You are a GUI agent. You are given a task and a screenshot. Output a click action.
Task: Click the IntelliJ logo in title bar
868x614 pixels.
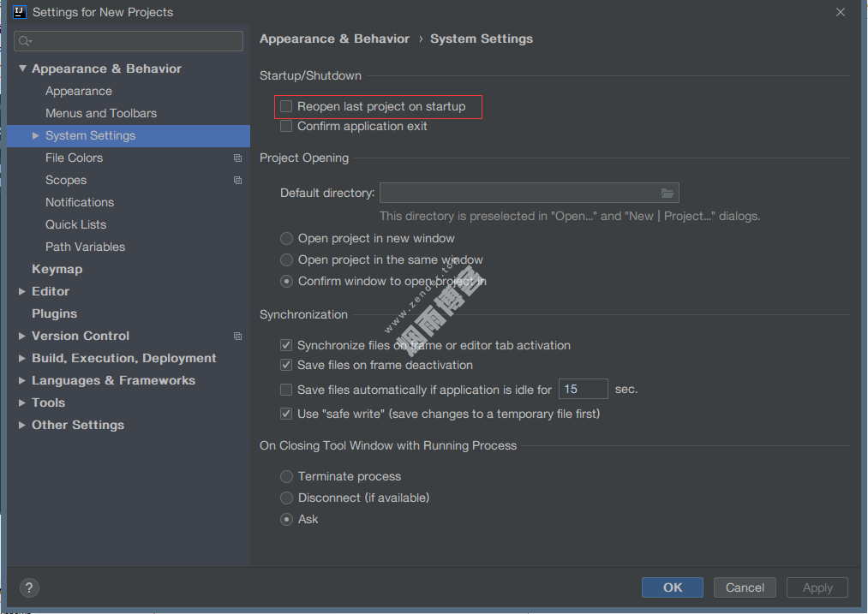pos(19,12)
